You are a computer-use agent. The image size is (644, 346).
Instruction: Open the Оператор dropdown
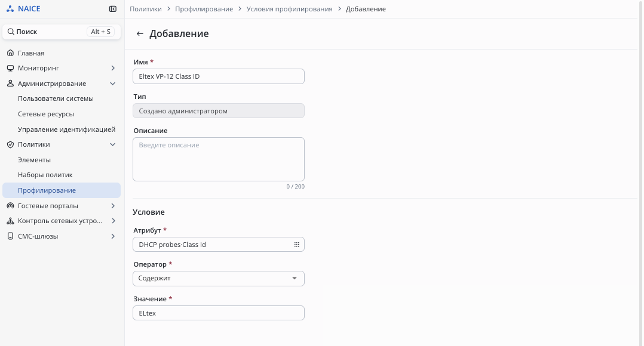tap(218, 279)
